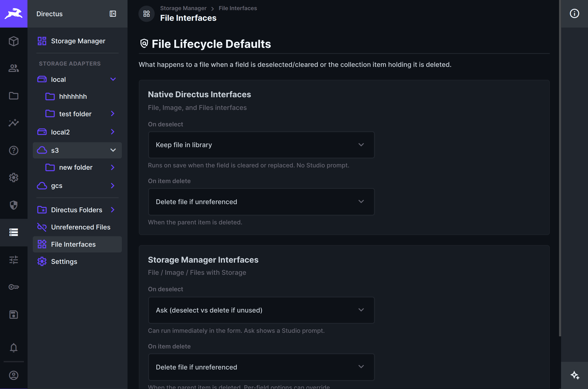This screenshot has height=389, width=588.
Task: Open Native On item delete dropdown
Action: click(261, 202)
